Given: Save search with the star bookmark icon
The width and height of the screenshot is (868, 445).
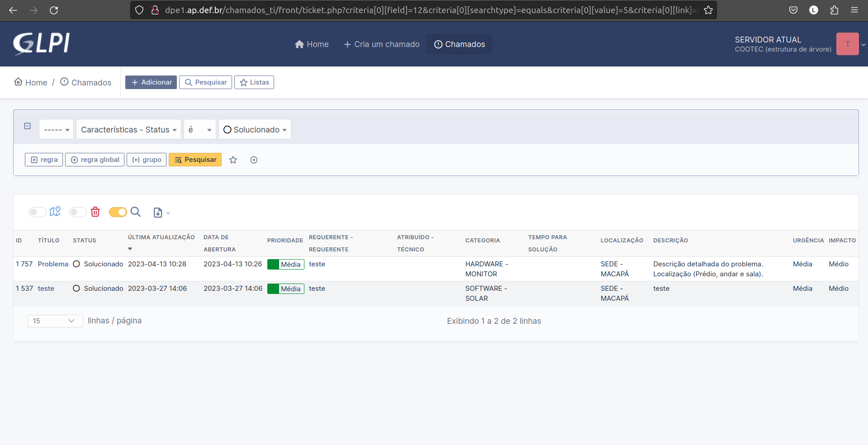Looking at the screenshot, I should pyautogui.click(x=233, y=160).
